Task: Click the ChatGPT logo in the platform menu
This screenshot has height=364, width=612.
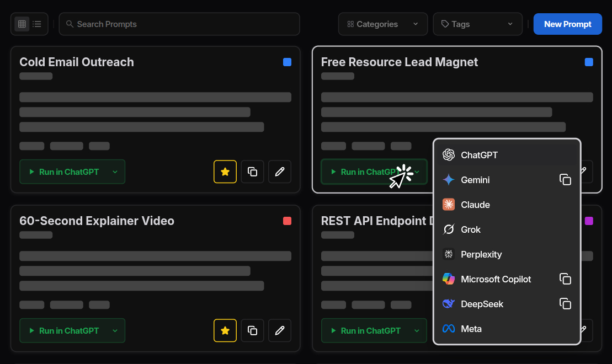Action: coord(448,155)
